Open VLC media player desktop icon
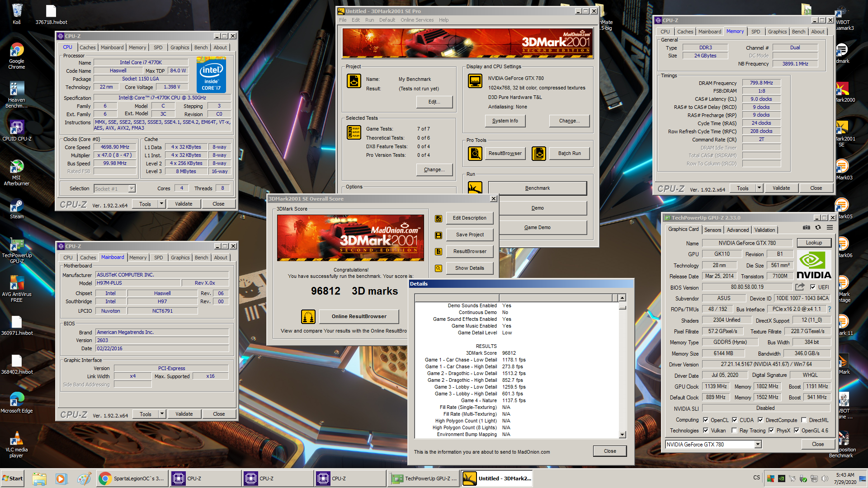This screenshot has width=868, height=488. click(17, 445)
